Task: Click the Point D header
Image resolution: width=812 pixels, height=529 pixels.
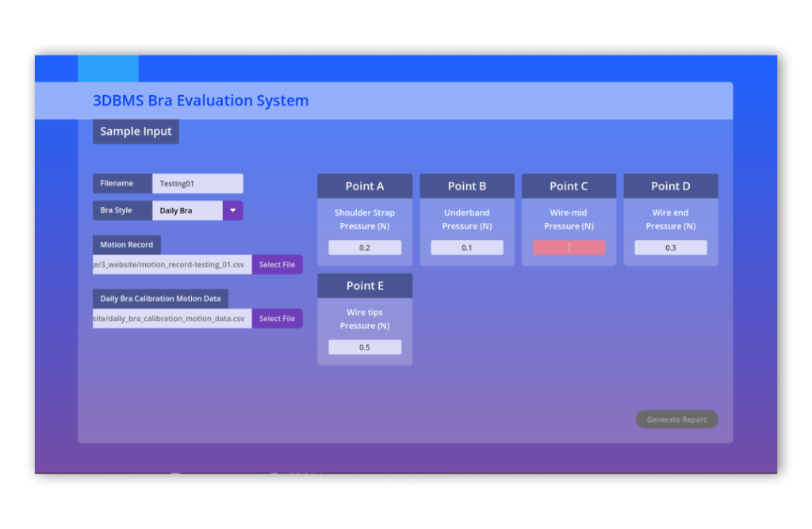Action: click(670, 186)
